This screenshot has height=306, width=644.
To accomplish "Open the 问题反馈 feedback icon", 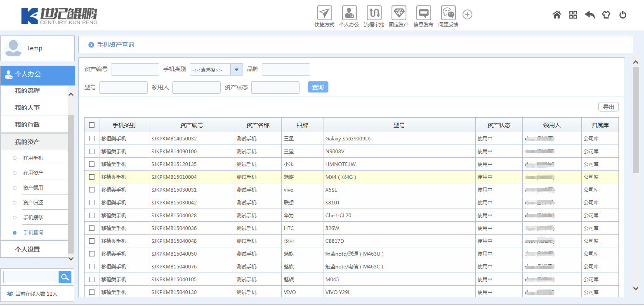I will pyautogui.click(x=448, y=13).
